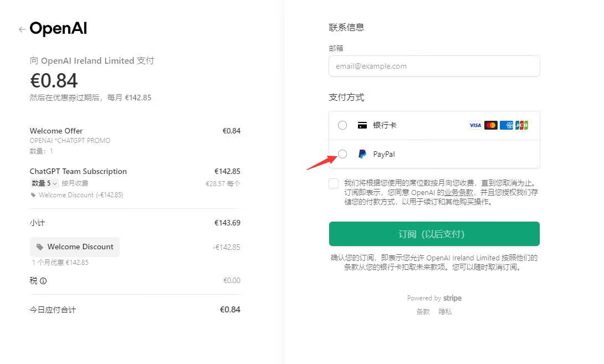Click the Mastercard icon

pos(490,125)
